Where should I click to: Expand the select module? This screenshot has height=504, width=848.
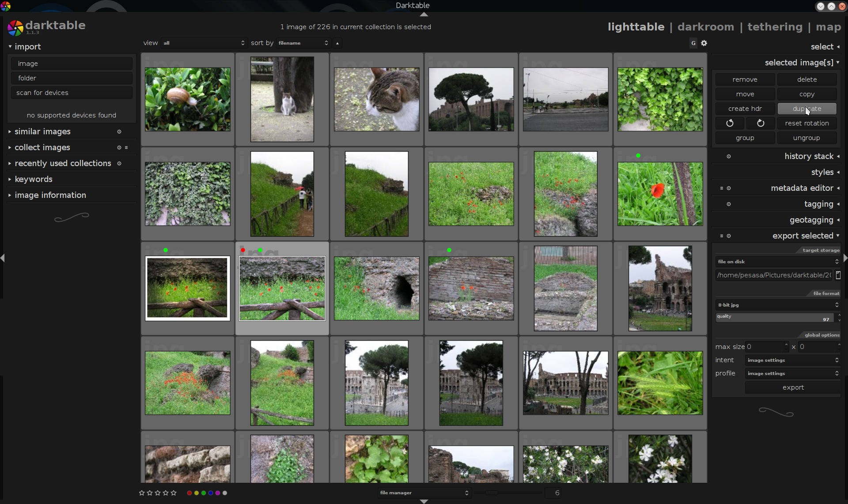[825, 47]
